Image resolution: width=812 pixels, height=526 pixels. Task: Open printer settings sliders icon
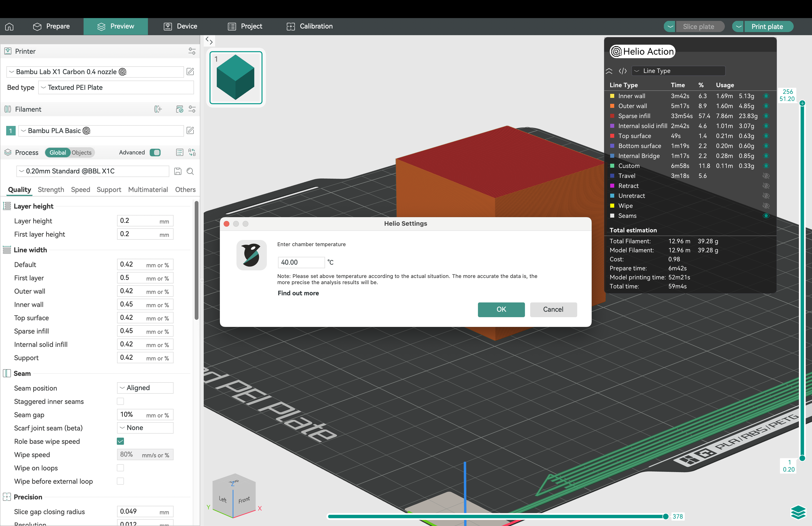pos(192,51)
